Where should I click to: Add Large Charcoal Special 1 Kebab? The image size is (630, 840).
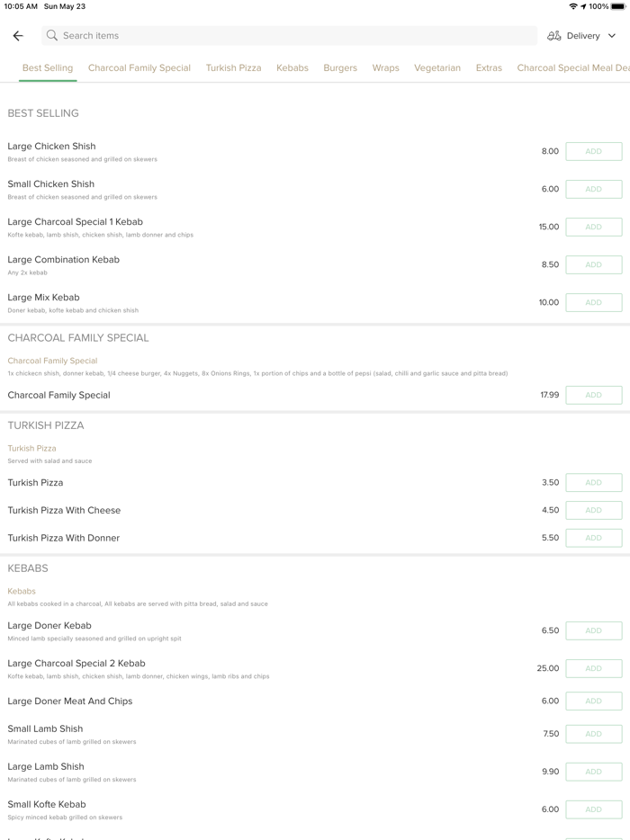(593, 228)
